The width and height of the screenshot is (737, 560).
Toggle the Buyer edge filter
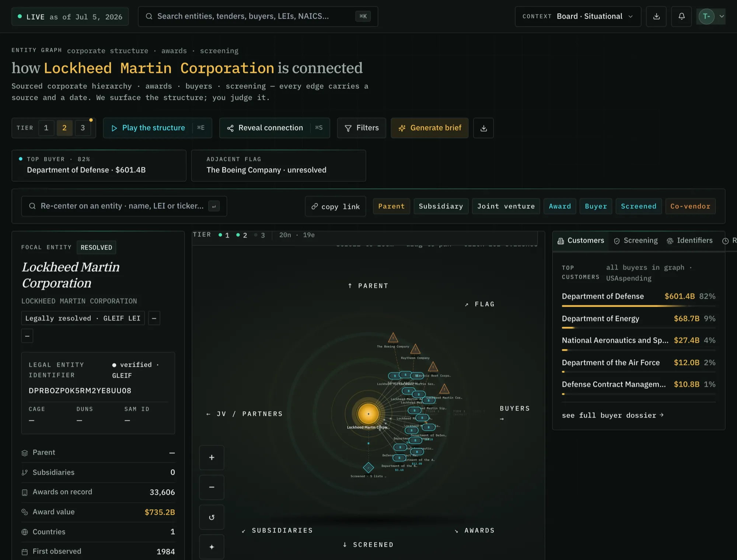click(596, 206)
